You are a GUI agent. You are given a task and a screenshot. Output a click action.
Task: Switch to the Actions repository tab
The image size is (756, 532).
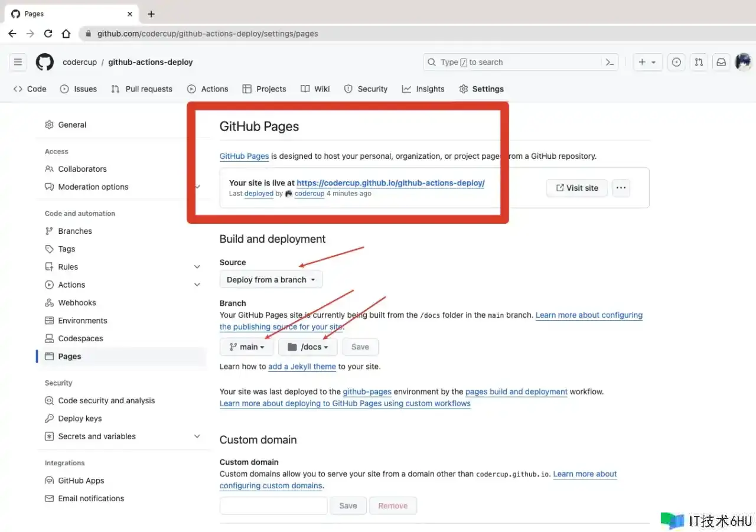pos(208,89)
